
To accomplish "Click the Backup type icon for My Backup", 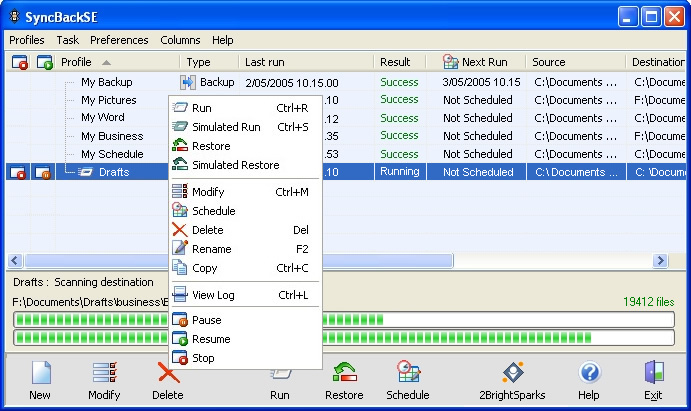I will coord(188,82).
